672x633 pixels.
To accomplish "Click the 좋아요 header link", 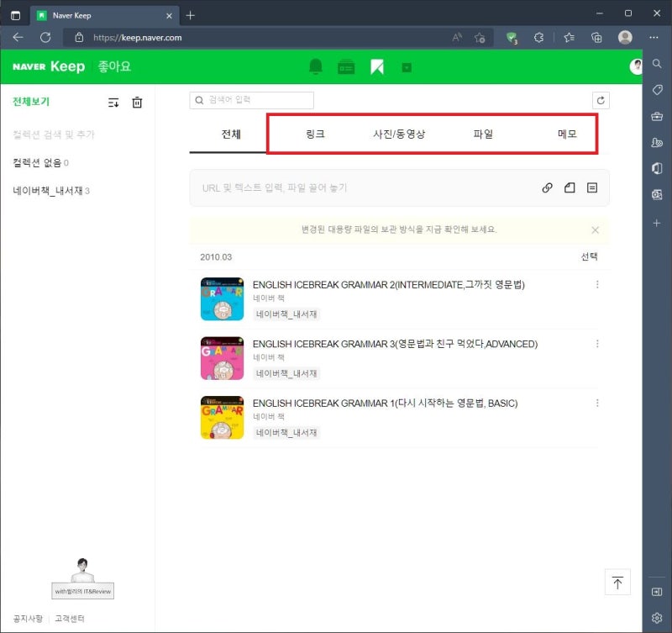I will pos(114,66).
